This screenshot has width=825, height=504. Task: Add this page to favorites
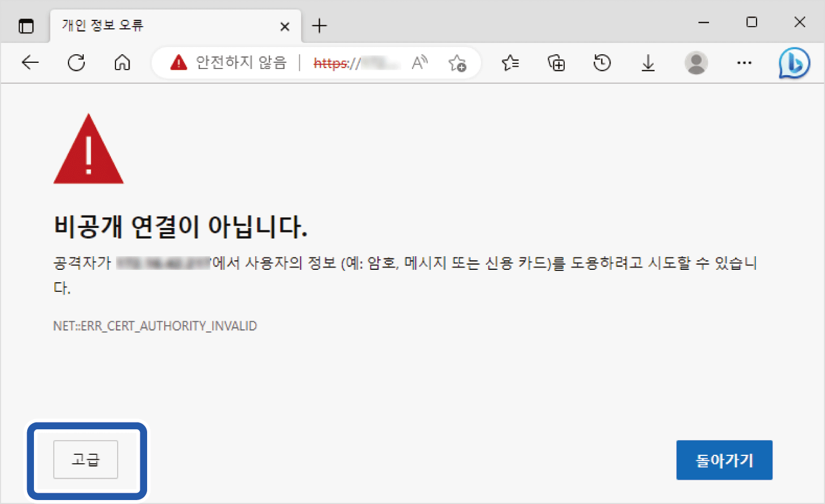pyautogui.click(x=457, y=63)
